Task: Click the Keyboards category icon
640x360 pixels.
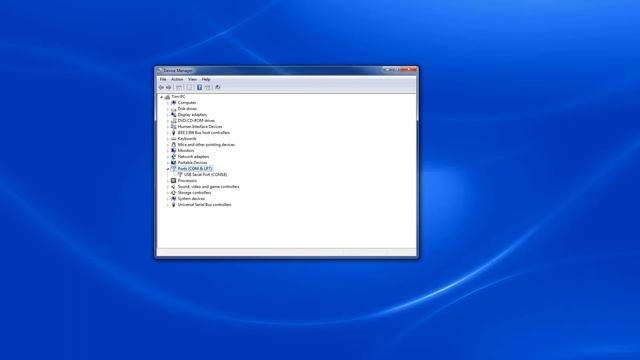Action: click(x=173, y=139)
